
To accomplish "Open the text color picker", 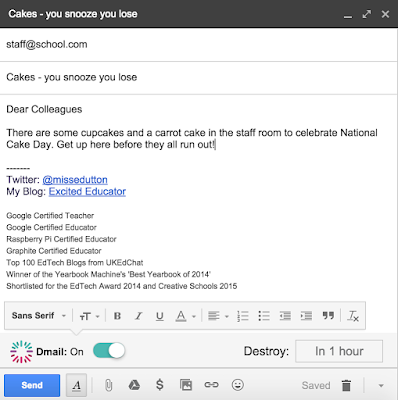I will click(185, 316).
